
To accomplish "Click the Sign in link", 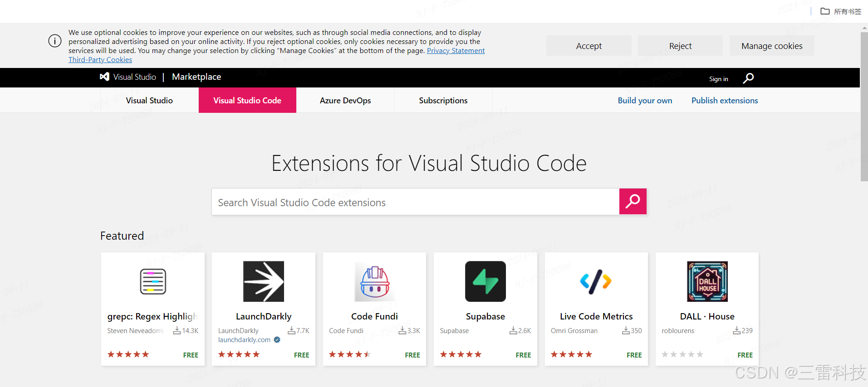I will (718, 79).
